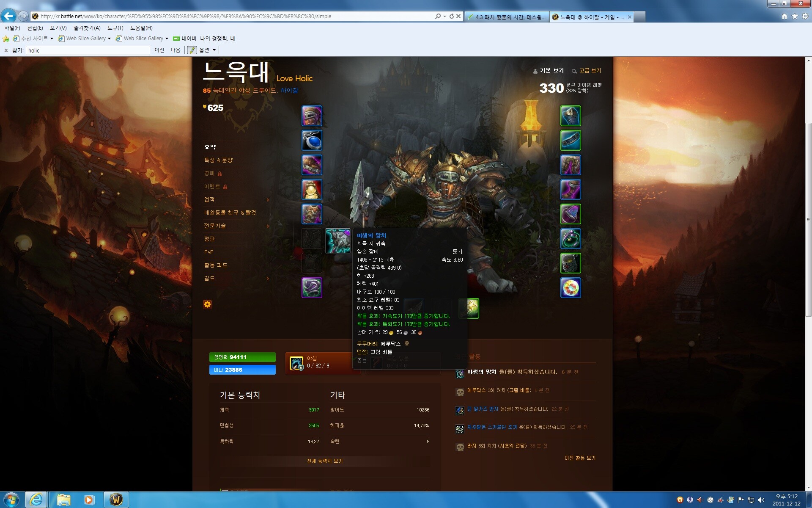Viewport: 812px width, 508px height.
Task: Expand the 업적 sidebar arrow
Action: pos(268,200)
